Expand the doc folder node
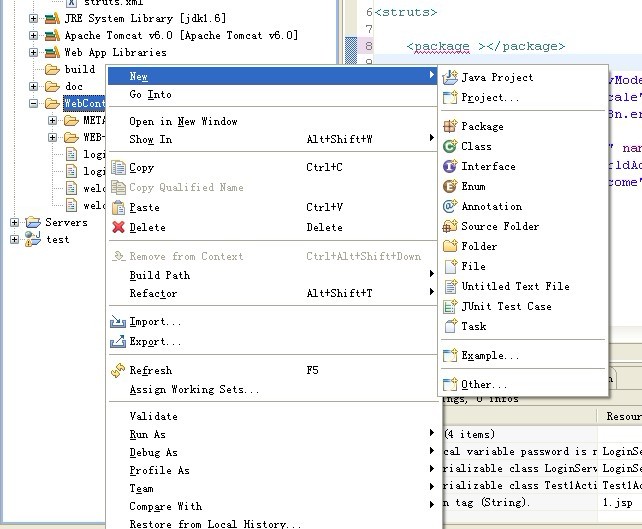 [34, 86]
